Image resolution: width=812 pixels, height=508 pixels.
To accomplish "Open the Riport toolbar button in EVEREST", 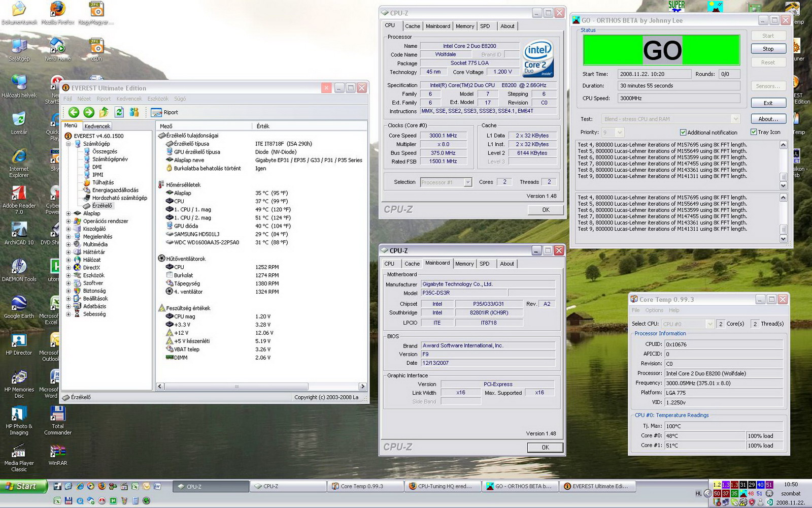I will point(165,112).
